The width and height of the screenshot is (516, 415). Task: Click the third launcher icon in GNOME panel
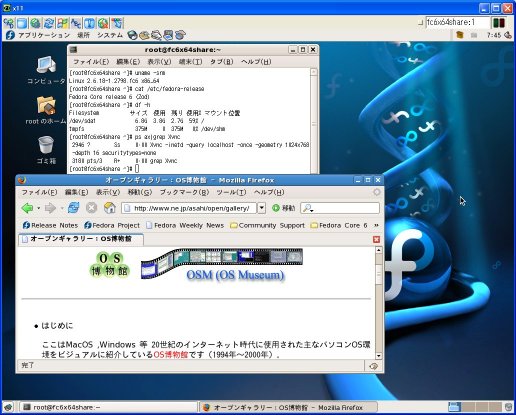156,35
